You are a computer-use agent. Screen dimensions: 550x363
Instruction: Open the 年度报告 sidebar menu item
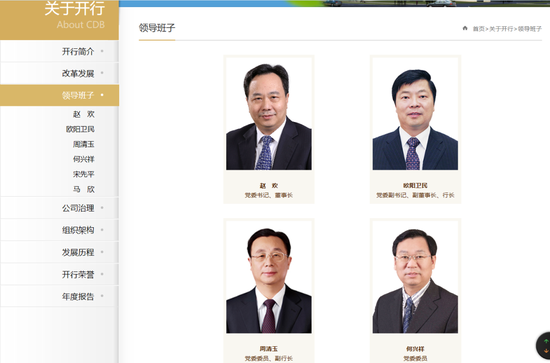click(x=59, y=296)
